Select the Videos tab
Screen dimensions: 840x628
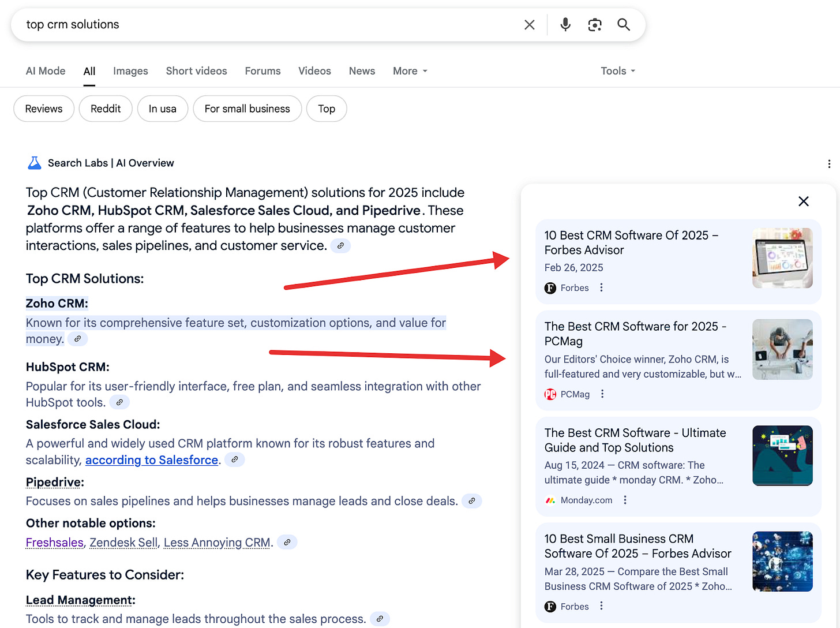[x=315, y=71]
